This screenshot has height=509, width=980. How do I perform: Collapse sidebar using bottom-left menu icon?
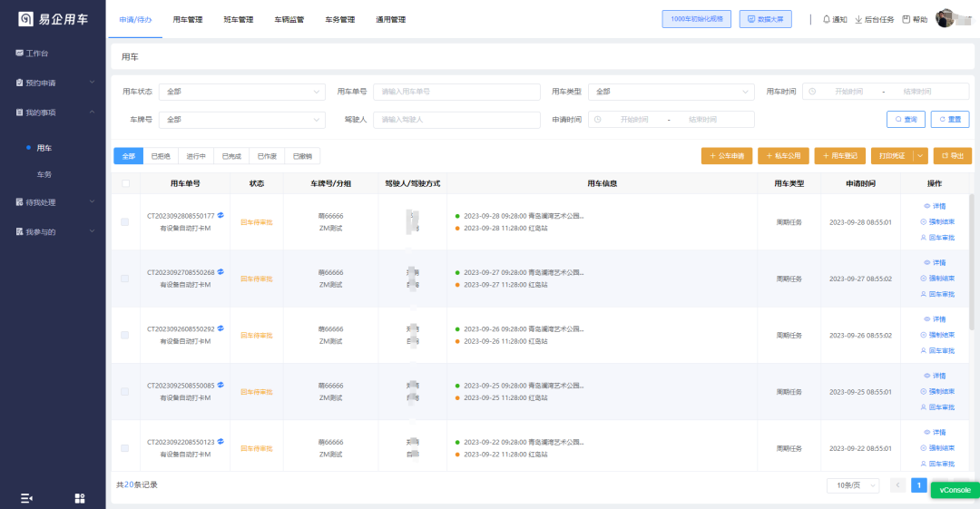coord(26,498)
